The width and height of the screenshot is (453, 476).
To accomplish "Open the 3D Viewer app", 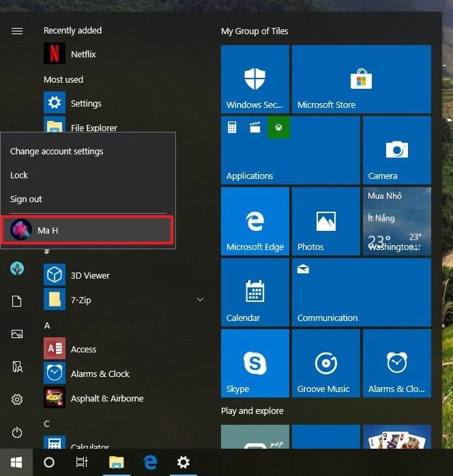I will (x=90, y=275).
